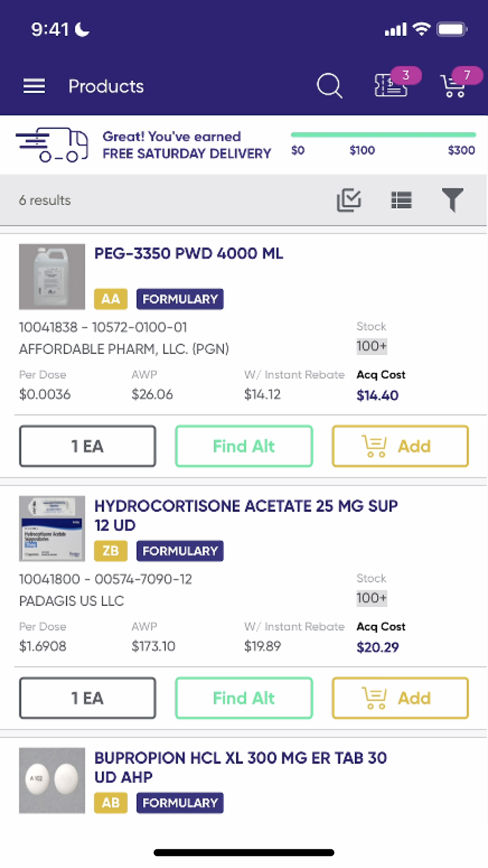Open PEG-3350 jug product thumbnail
This screenshot has height=868, width=488.
pos(52,277)
